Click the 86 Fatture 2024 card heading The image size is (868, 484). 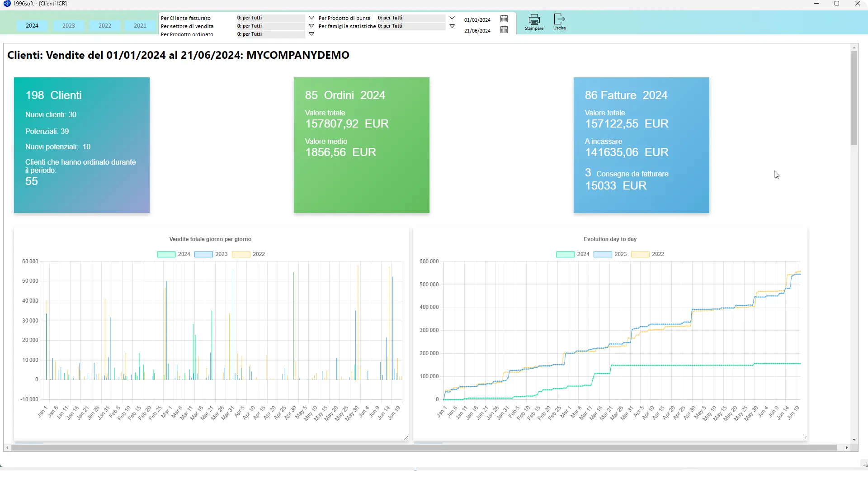(626, 95)
